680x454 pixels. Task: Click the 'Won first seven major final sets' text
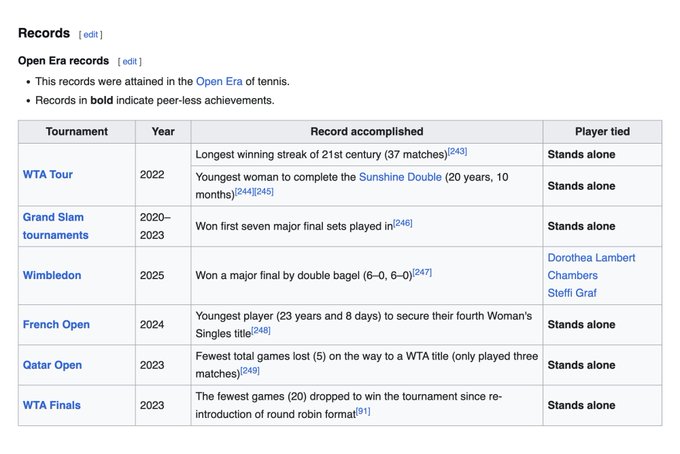[x=294, y=226]
